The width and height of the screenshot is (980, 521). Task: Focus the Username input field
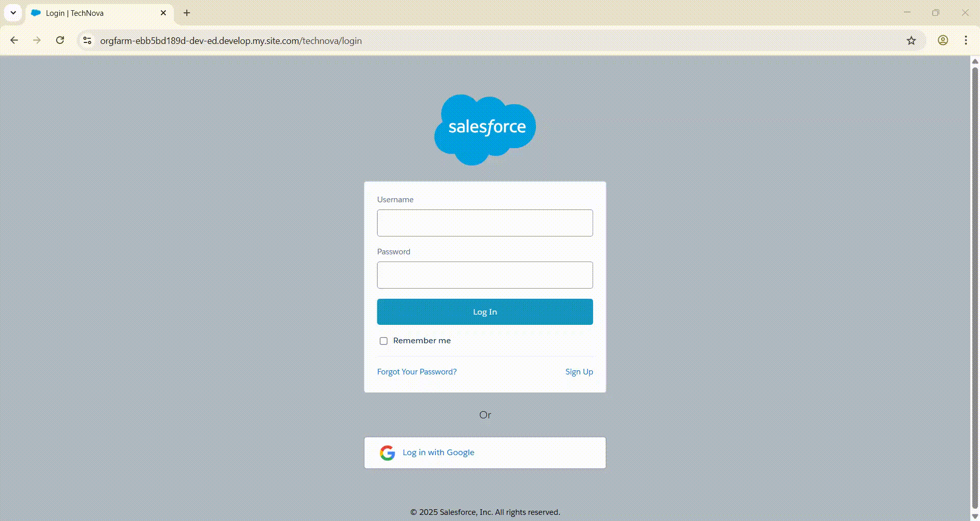click(485, 223)
